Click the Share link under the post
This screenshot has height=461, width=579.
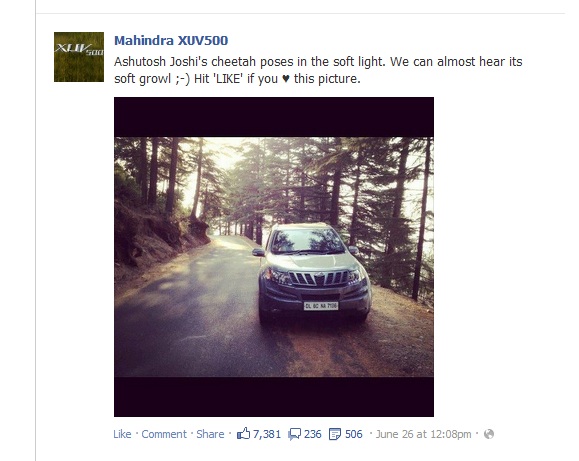click(x=210, y=434)
